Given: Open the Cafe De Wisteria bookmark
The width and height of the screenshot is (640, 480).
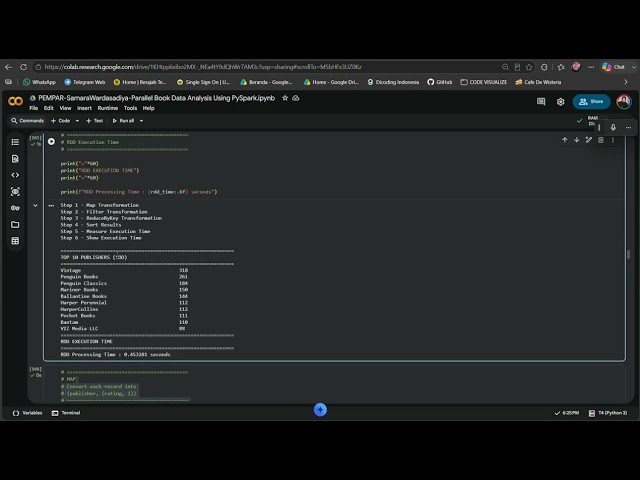Looking at the screenshot, I should pyautogui.click(x=538, y=82).
